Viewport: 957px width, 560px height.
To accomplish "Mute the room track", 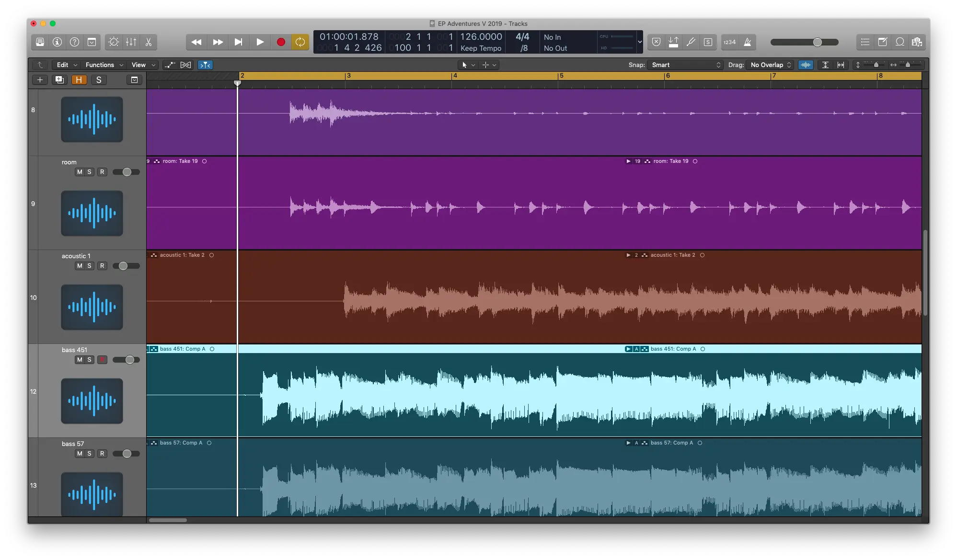I will pyautogui.click(x=80, y=172).
